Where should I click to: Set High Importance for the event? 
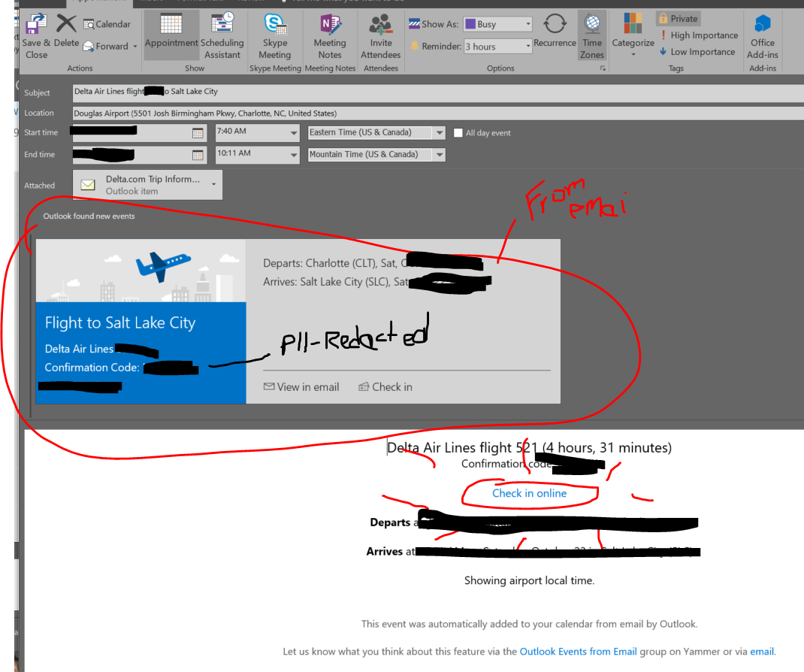700,35
